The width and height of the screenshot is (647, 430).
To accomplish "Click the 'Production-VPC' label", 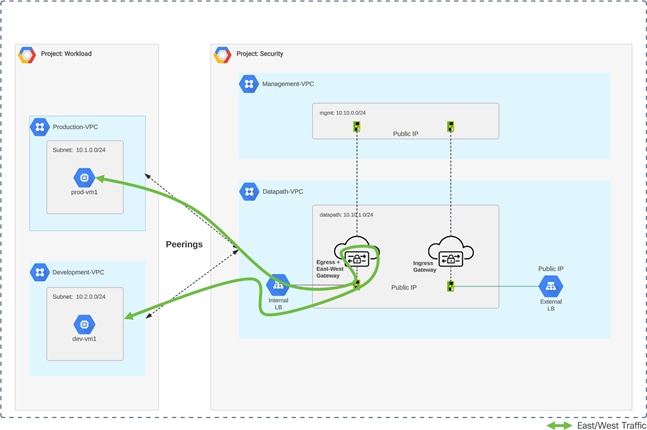I will coord(75,127).
